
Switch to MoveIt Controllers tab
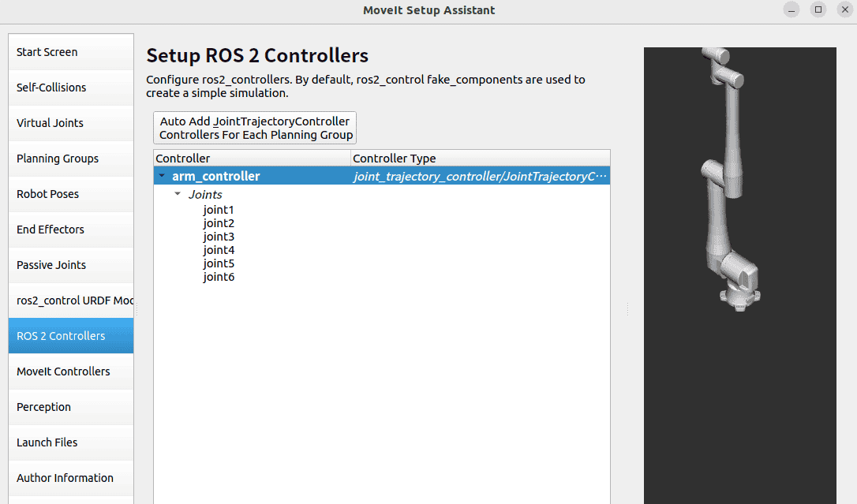71,371
